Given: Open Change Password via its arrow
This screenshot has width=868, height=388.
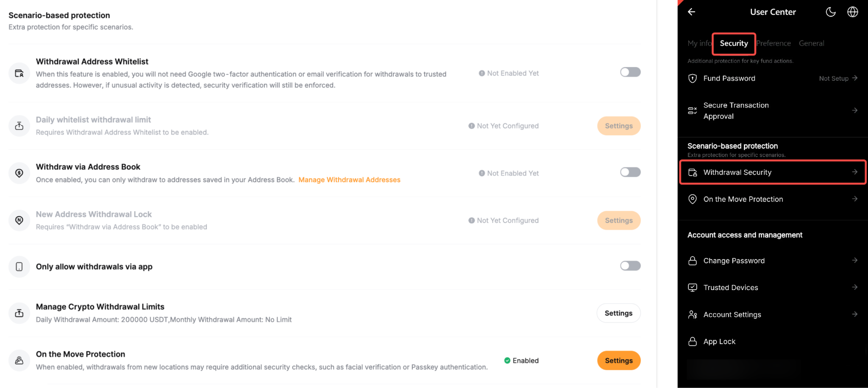Looking at the screenshot, I should pyautogui.click(x=855, y=260).
